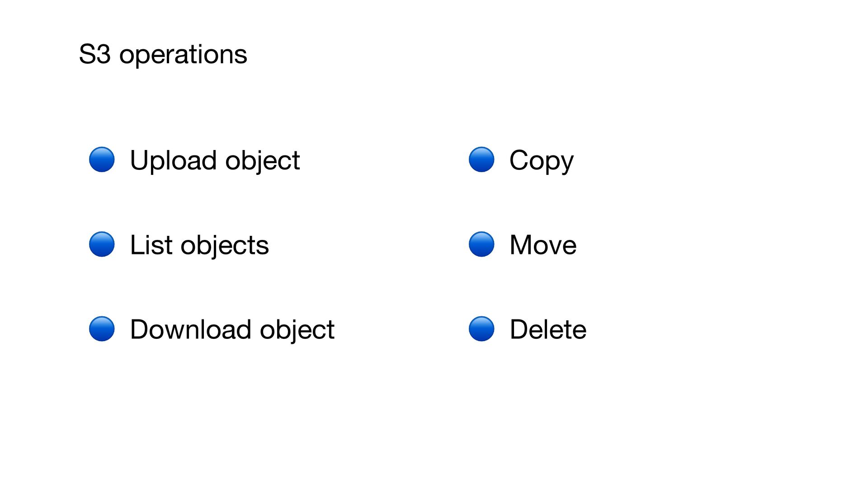The image size is (868, 488).
Task: Click the Move text item
Action: coord(542,245)
